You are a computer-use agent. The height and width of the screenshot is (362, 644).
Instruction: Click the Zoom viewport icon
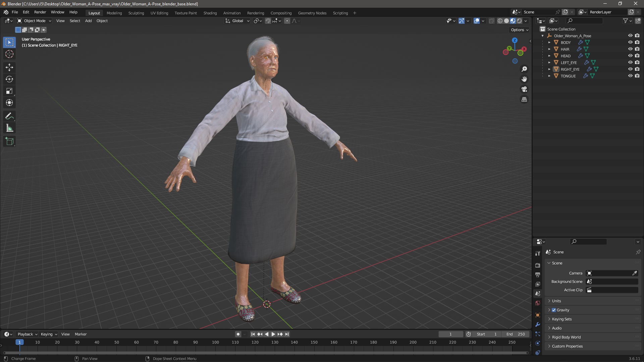tap(524, 69)
